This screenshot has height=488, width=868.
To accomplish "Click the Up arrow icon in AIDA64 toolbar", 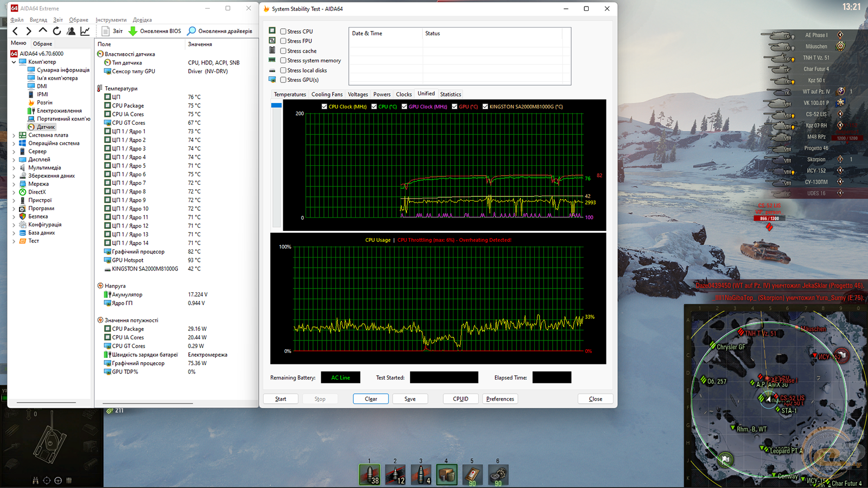I will (x=43, y=31).
